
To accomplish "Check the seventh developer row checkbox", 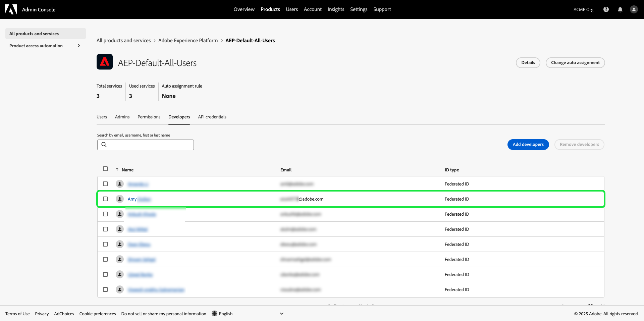I will 105,274.
